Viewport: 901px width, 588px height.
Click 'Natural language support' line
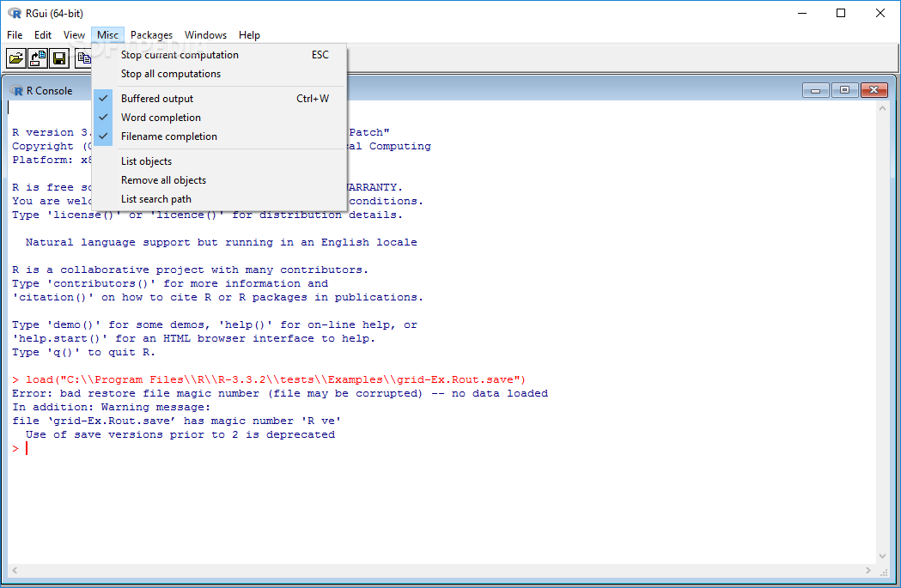222,242
